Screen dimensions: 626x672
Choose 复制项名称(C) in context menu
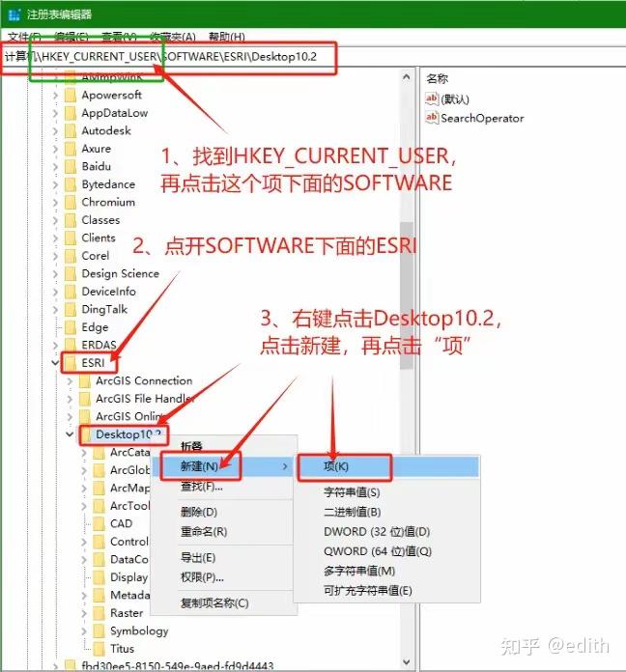(225, 603)
